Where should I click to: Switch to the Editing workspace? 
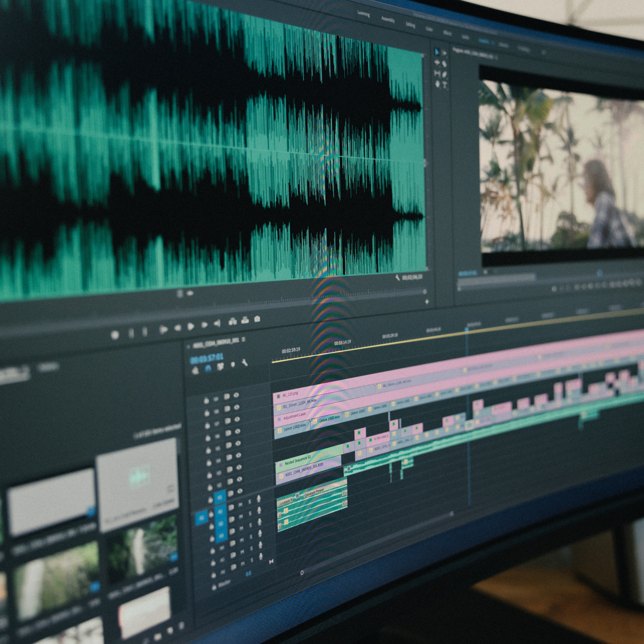pyautogui.click(x=410, y=25)
